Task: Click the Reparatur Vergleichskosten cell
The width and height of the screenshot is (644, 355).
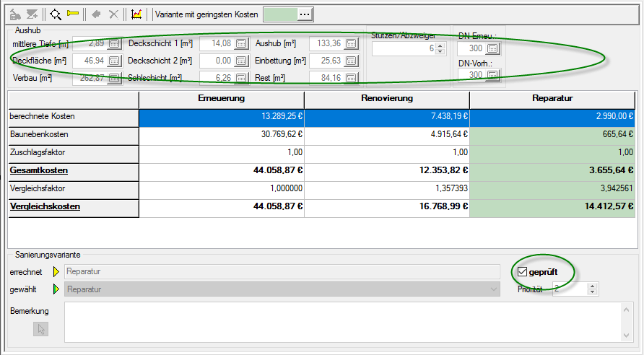Action: (x=552, y=206)
